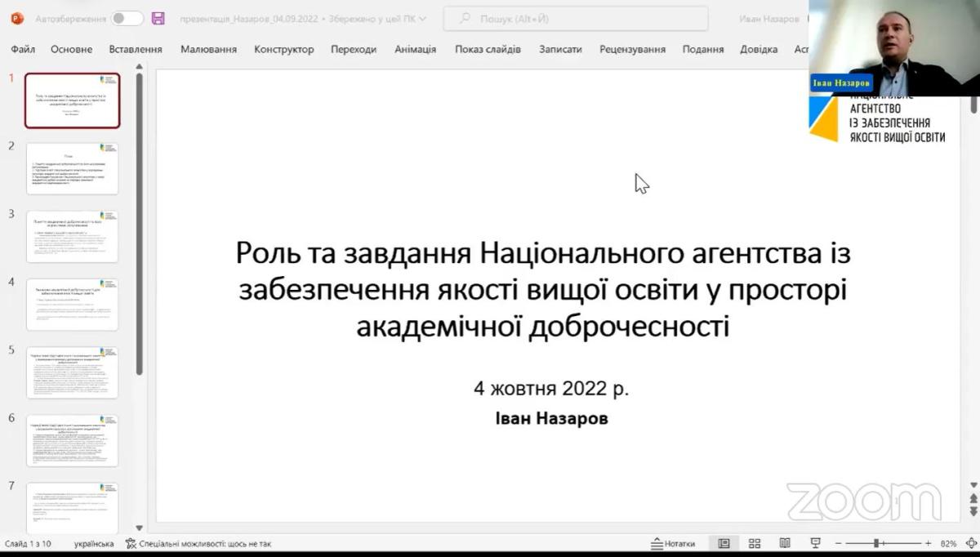Open the Довідка ribbon tab
This screenshot has height=557, width=980.
[x=759, y=49]
